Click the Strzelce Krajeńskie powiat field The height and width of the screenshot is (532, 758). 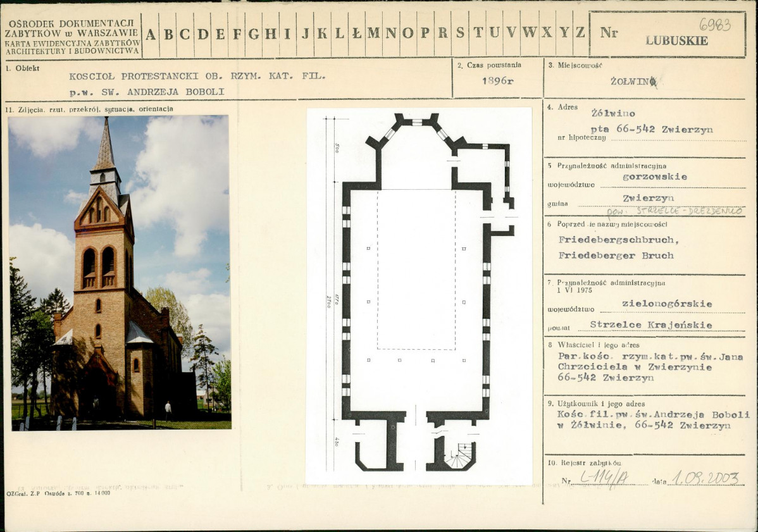click(x=650, y=325)
